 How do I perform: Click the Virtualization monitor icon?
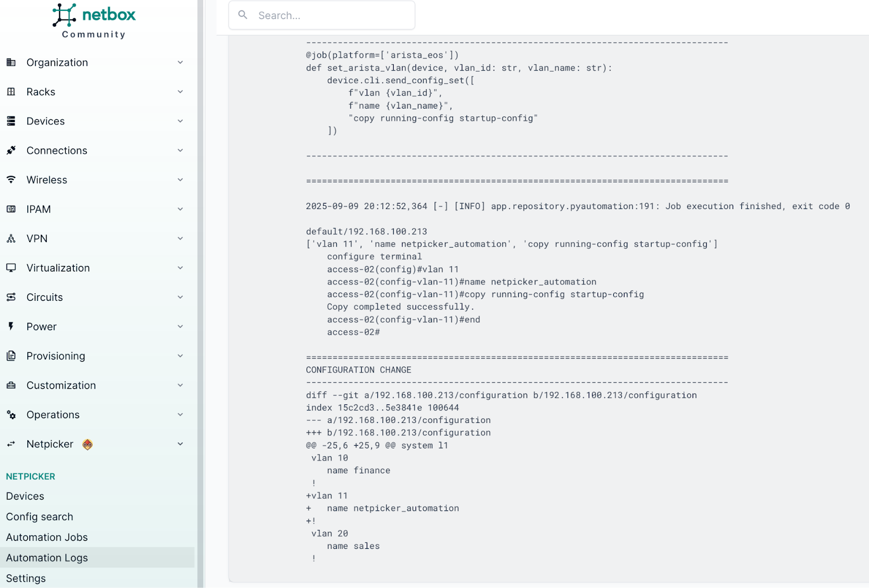(x=11, y=268)
